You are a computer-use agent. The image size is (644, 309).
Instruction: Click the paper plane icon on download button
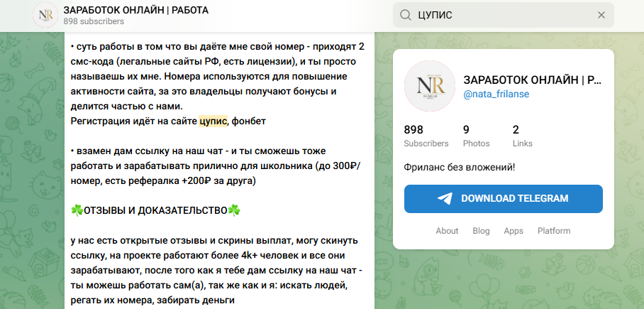(445, 199)
